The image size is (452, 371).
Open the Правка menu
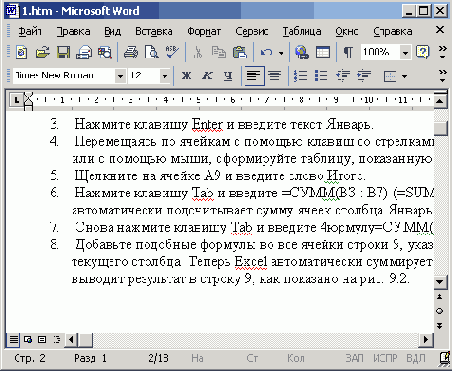click(73, 31)
